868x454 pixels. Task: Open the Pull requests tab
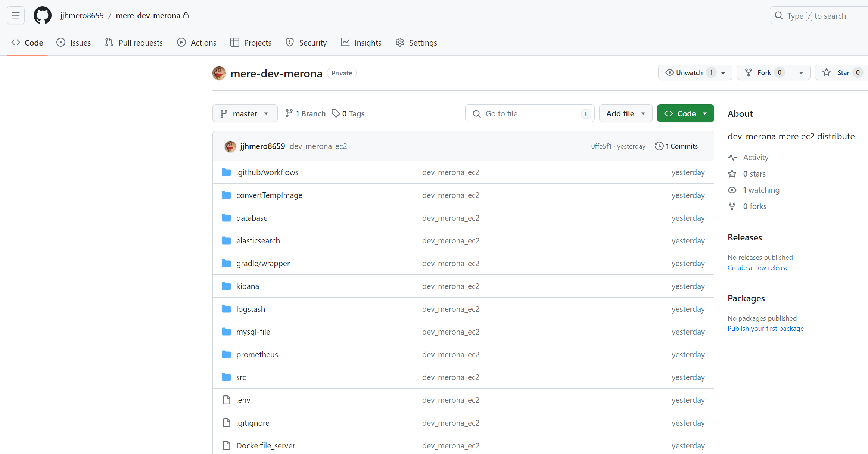click(x=134, y=43)
